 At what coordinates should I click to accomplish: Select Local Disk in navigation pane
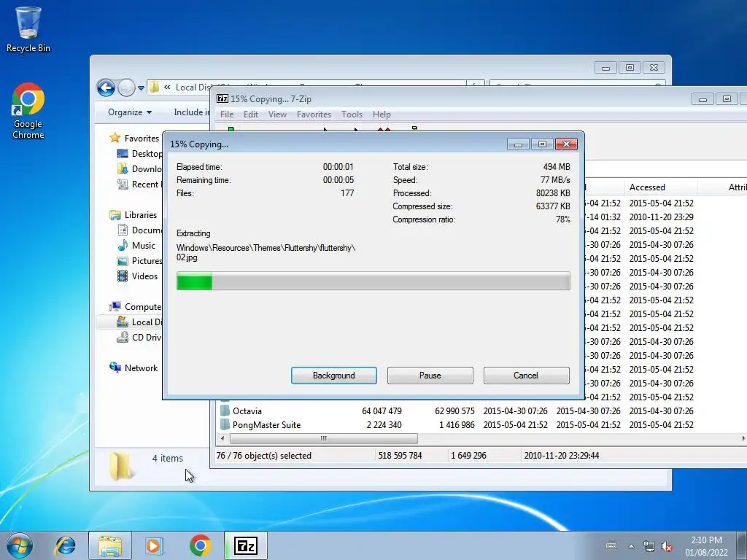pyautogui.click(x=147, y=322)
